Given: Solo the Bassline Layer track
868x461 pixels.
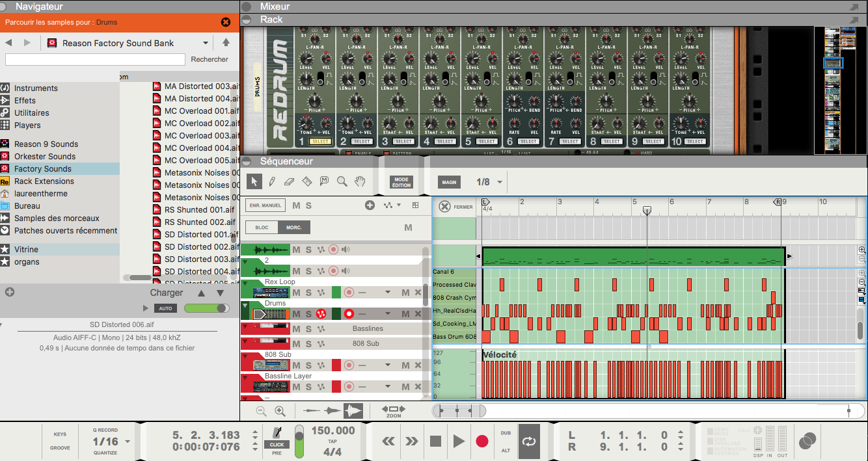Looking at the screenshot, I should click(308, 387).
